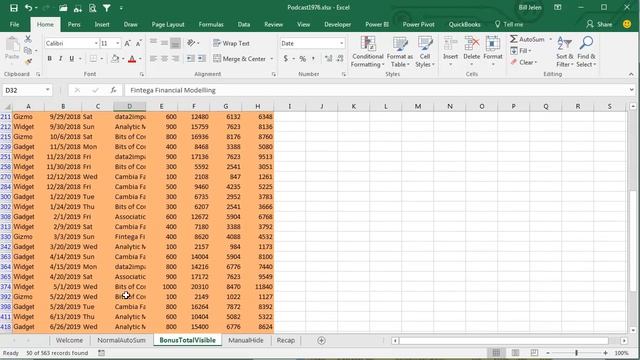Click Clear button in Editing group
This screenshot has width=640, height=360.
[524, 62]
